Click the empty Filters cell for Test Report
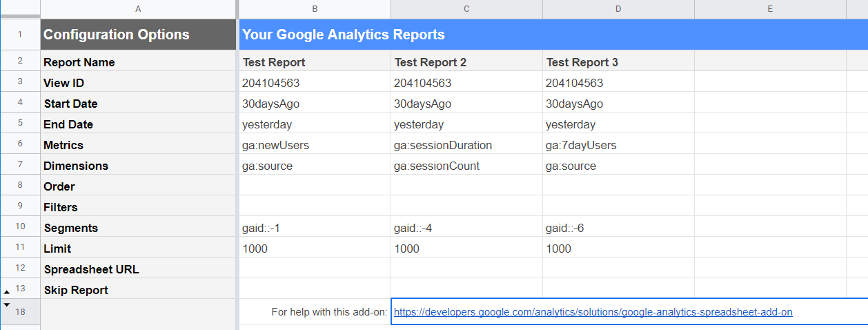 [315, 207]
